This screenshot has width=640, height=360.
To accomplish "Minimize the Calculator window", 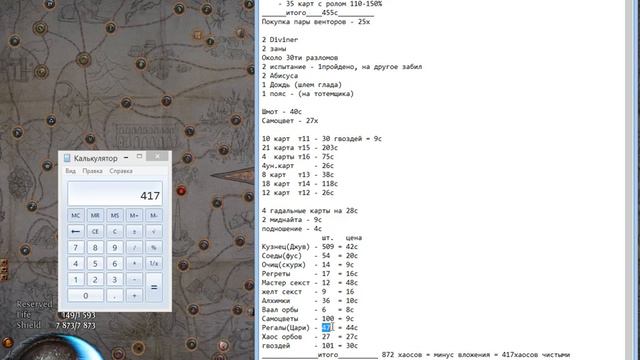I will point(126,157).
